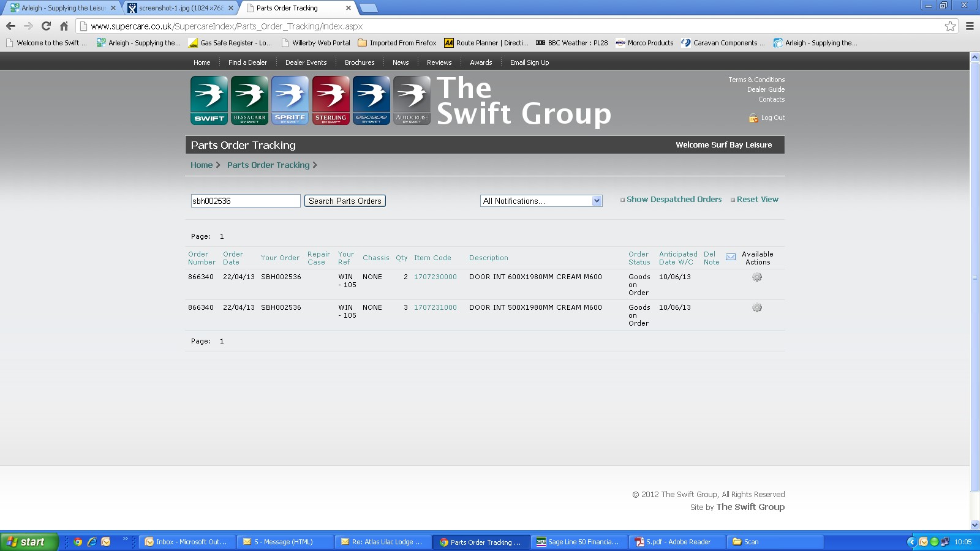
Task: Open the Chrome menu icon
Action: 970,26
